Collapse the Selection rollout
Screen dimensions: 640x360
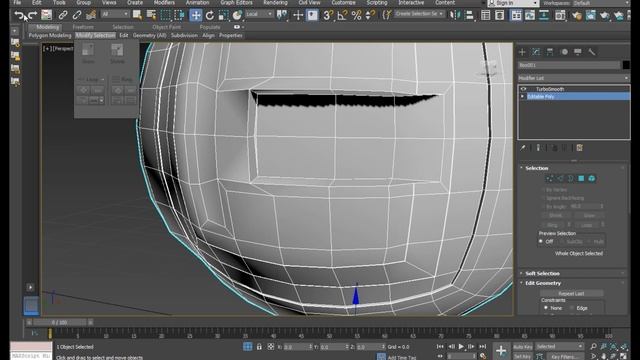[x=536, y=168]
